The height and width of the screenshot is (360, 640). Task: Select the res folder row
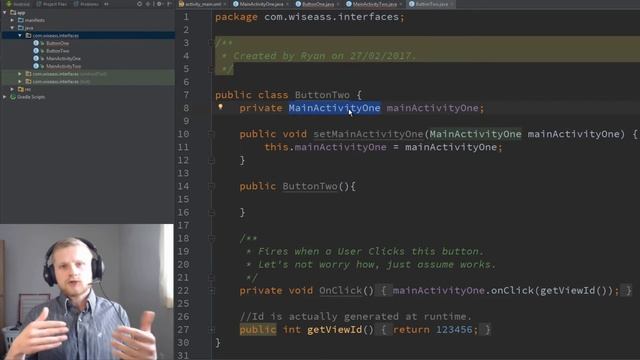click(x=87, y=89)
